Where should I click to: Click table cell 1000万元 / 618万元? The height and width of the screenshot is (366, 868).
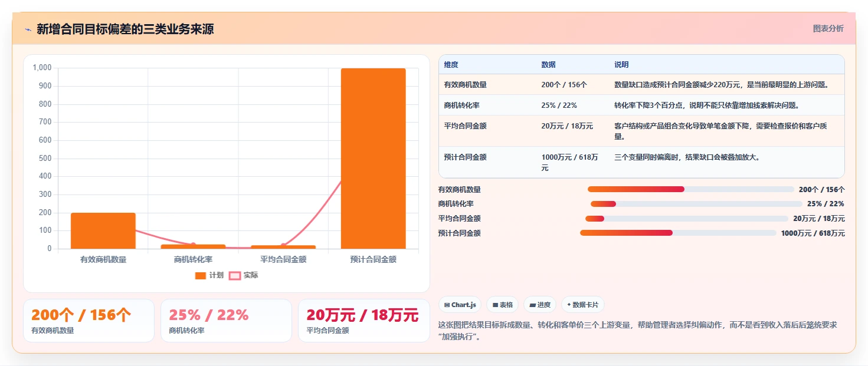click(570, 163)
